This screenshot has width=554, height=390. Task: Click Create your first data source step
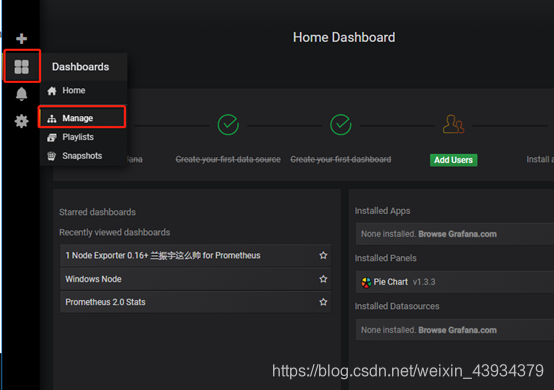coord(228,160)
